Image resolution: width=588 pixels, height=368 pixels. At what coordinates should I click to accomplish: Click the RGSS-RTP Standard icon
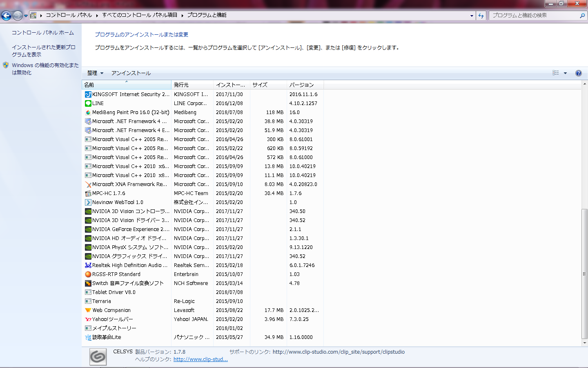pyautogui.click(x=88, y=274)
